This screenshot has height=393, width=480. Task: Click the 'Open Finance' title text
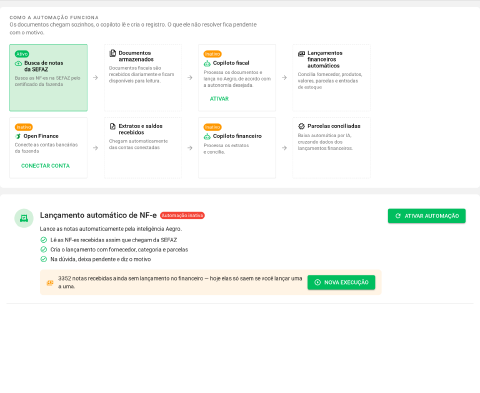[41, 136]
